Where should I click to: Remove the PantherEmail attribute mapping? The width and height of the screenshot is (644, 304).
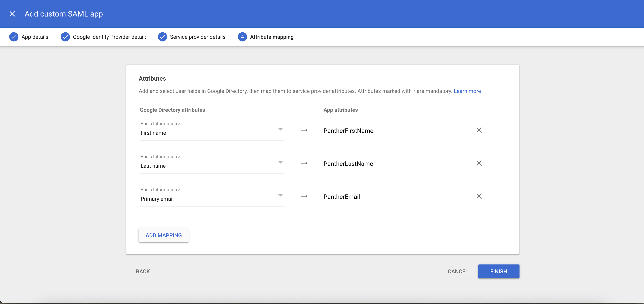479,196
